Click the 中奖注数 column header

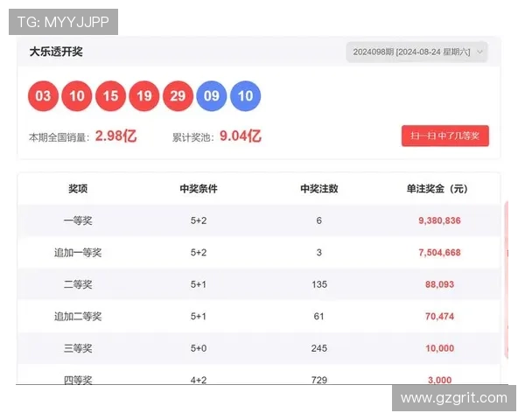[x=319, y=189]
